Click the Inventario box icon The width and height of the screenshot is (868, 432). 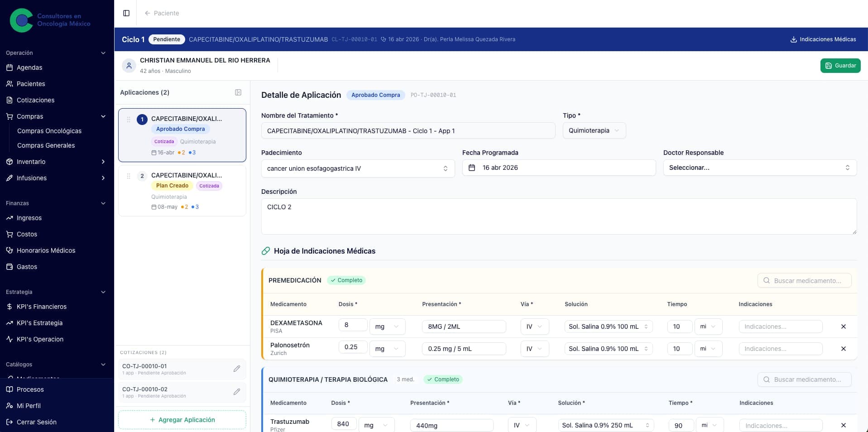pos(10,162)
